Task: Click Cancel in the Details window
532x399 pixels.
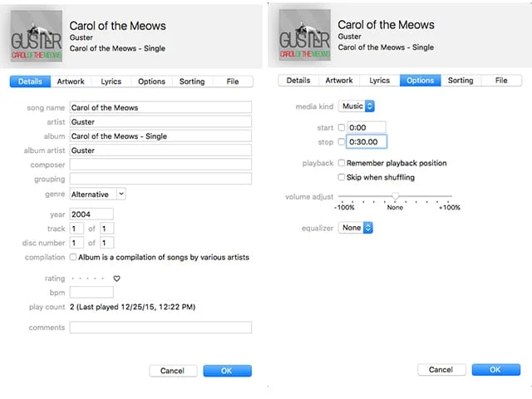Action: [x=173, y=371]
